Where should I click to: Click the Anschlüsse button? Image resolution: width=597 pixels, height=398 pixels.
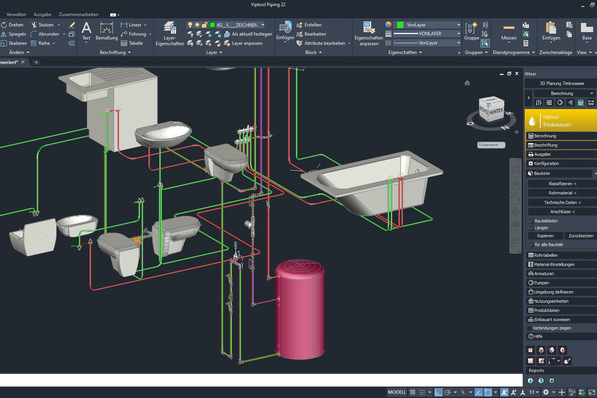pyautogui.click(x=562, y=212)
